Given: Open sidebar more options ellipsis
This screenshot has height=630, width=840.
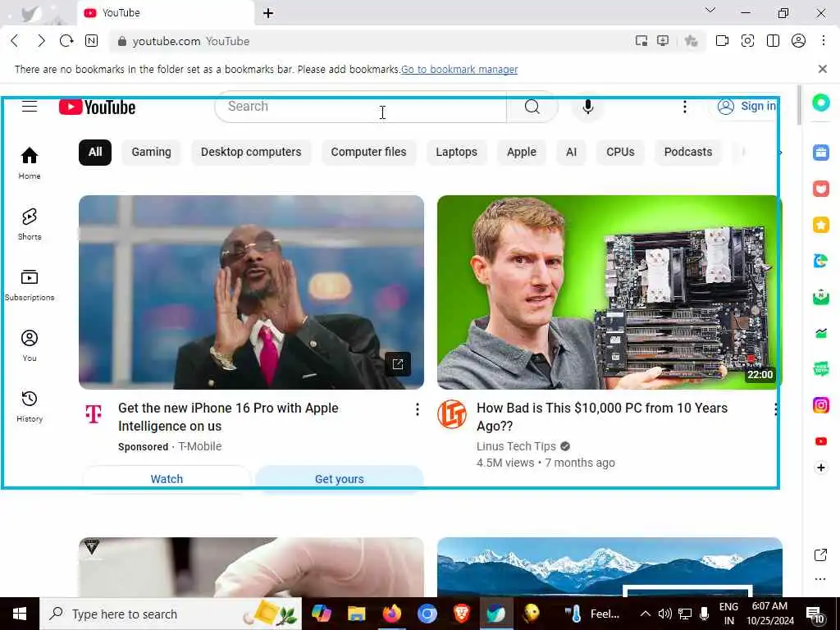Looking at the screenshot, I should click(x=820, y=579).
